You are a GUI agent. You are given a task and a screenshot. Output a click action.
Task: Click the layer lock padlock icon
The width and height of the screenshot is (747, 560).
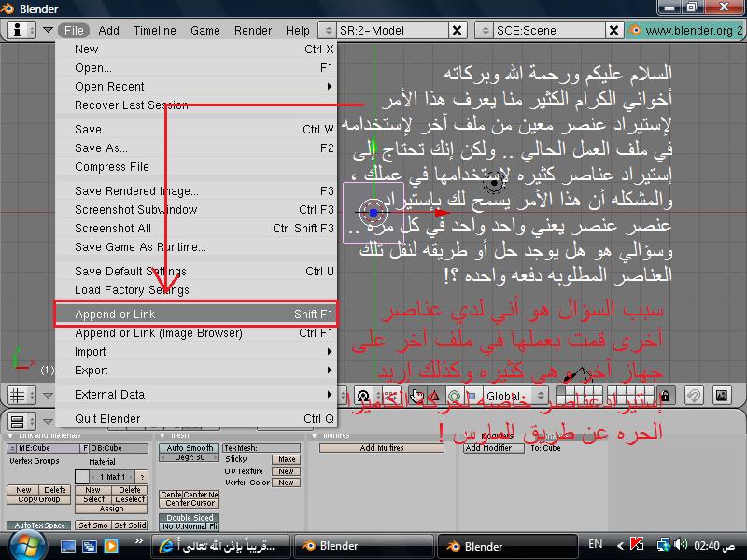click(x=665, y=396)
